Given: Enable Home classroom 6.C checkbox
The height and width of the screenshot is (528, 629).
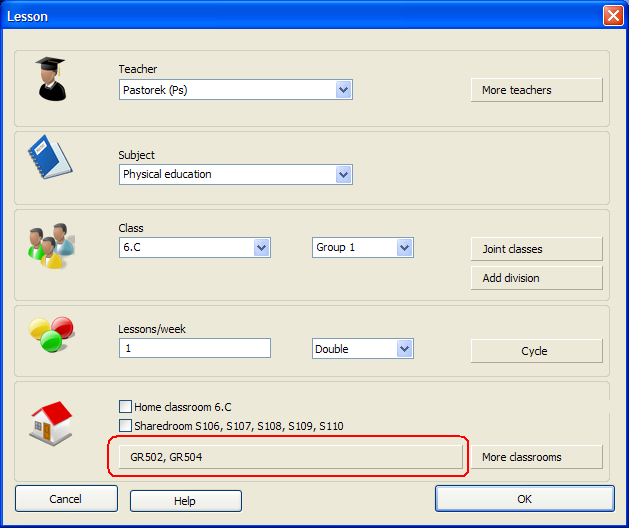Looking at the screenshot, I should coord(125,407).
